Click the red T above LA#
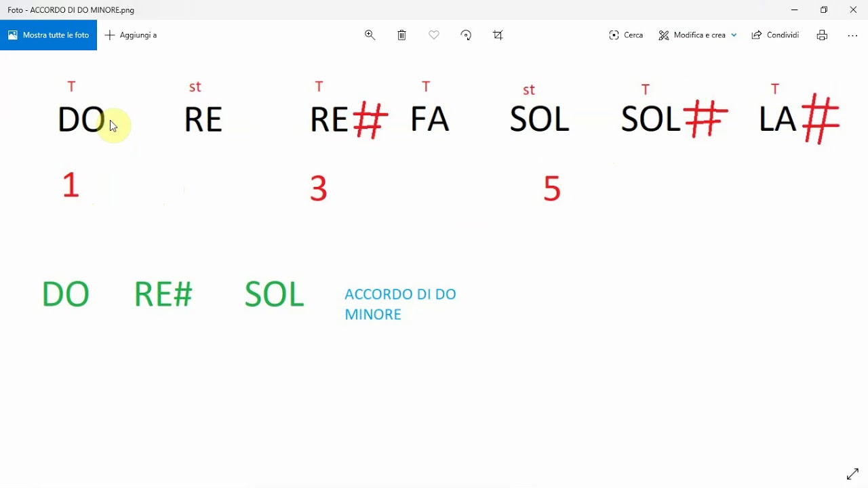Viewport: 868px width, 488px height. tap(775, 89)
